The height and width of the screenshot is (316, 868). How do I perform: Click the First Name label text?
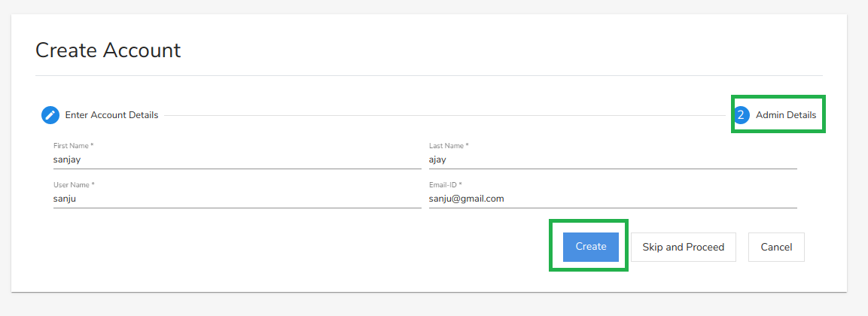pyautogui.click(x=72, y=145)
